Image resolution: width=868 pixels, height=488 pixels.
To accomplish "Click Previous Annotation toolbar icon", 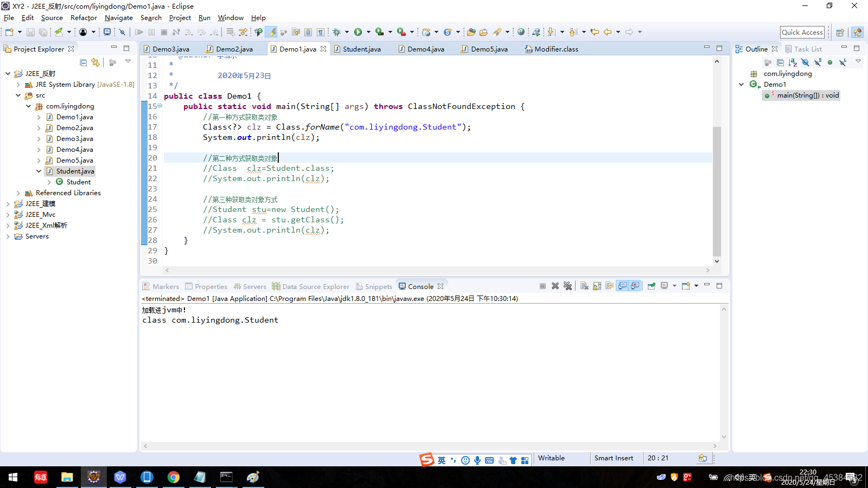I will coord(573,32).
